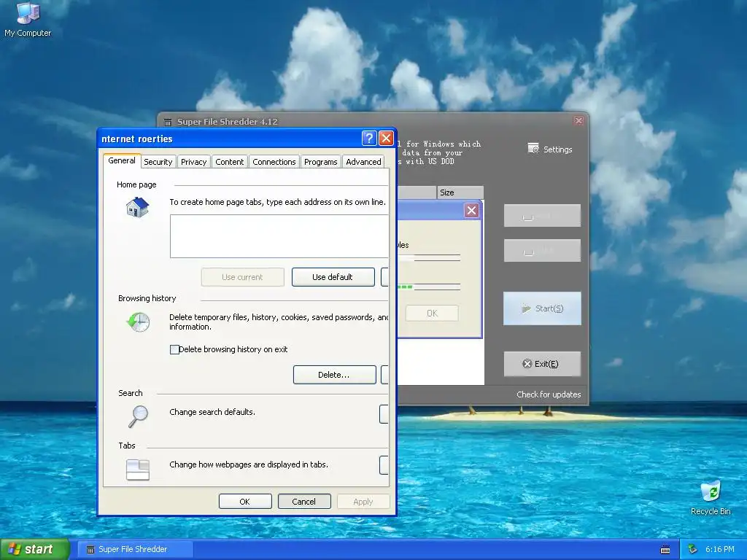Click Super File Shredder title bar icon
Screen dimensions: 747x560
(x=168, y=122)
